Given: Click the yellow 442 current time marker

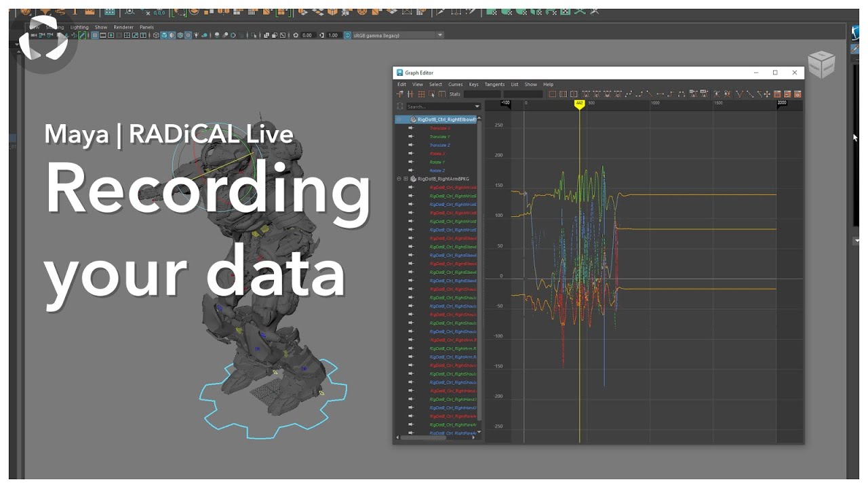Looking at the screenshot, I should (x=579, y=104).
